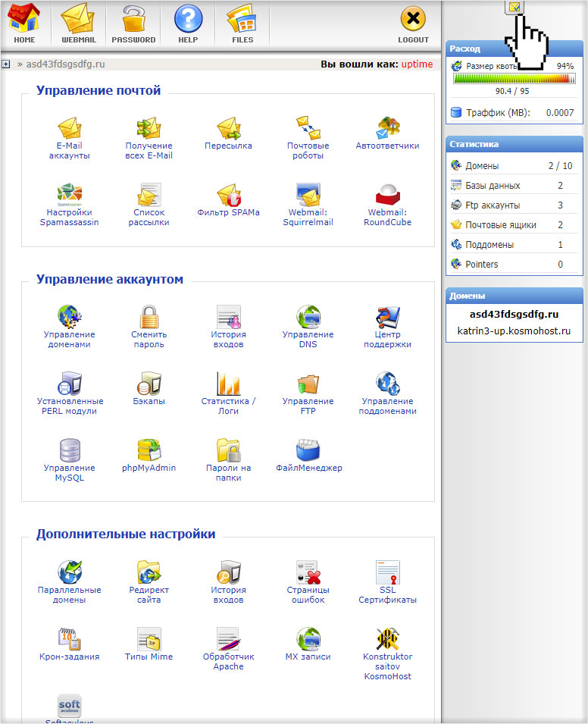Select domain asd43fdsgsdfg.ru in Домены panel
This screenshot has height=724, width=588.
click(514, 315)
